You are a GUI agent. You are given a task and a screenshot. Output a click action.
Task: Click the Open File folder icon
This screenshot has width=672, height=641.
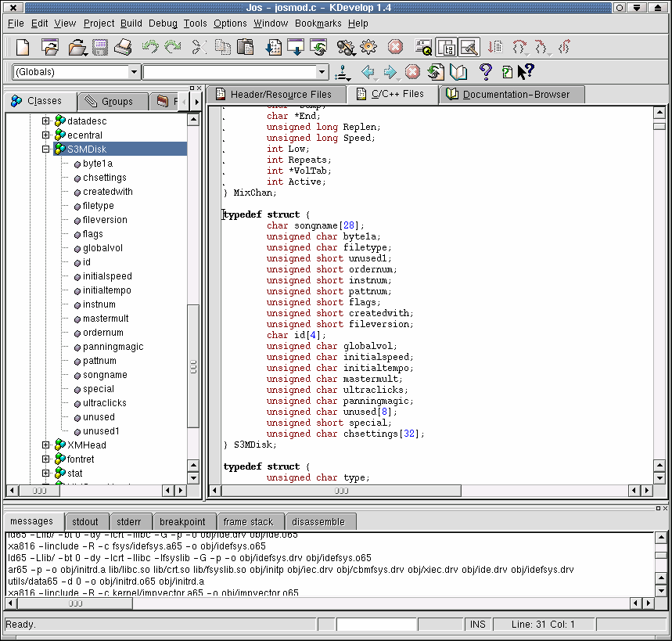pyautogui.click(x=77, y=47)
